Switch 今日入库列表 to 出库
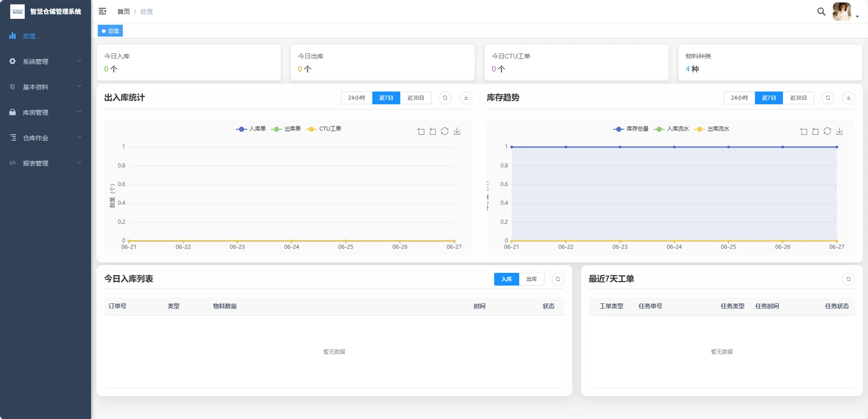The height and width of the screenshot is (419, 868). (532, 279)
